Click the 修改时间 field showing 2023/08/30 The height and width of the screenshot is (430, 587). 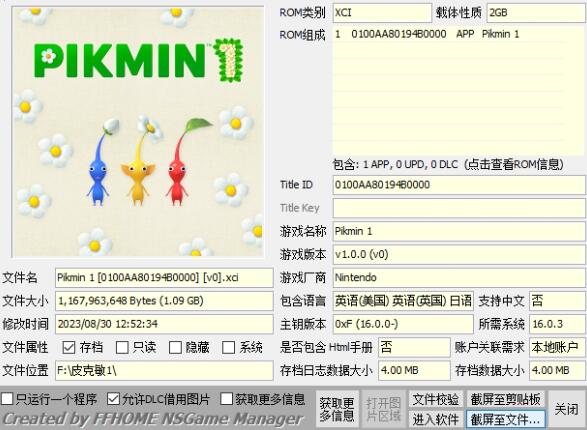[164, 324]
